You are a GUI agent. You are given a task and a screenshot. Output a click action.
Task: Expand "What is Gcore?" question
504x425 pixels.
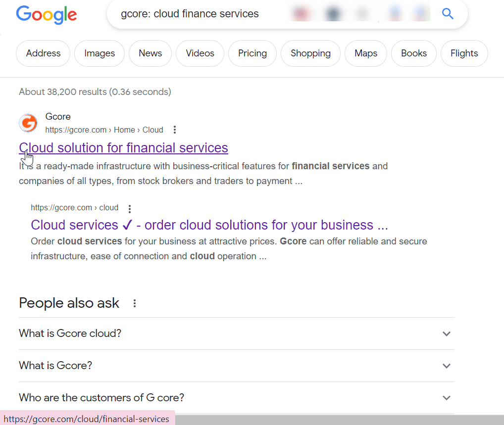coord(237,366)
